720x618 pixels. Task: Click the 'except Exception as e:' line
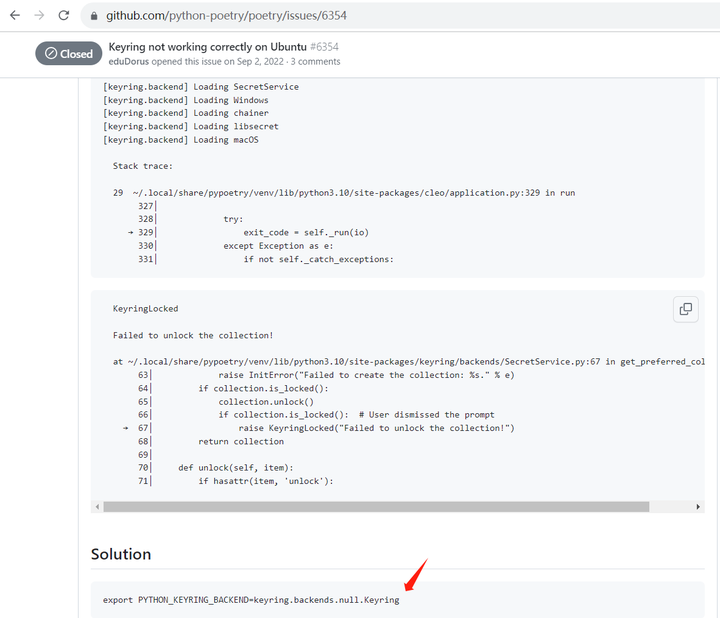coord(278,246)
